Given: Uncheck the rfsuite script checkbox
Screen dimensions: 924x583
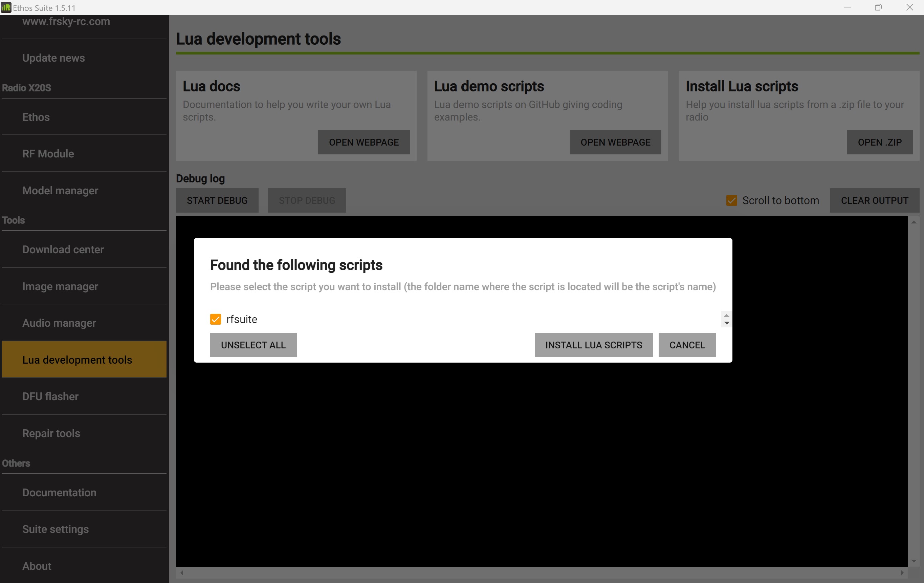Looking at the screenshot, I should tap(216, 319).
